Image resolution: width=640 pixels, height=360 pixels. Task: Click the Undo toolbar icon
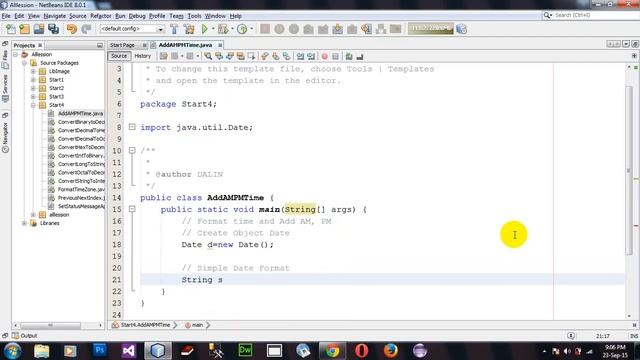tap(72, 29)
